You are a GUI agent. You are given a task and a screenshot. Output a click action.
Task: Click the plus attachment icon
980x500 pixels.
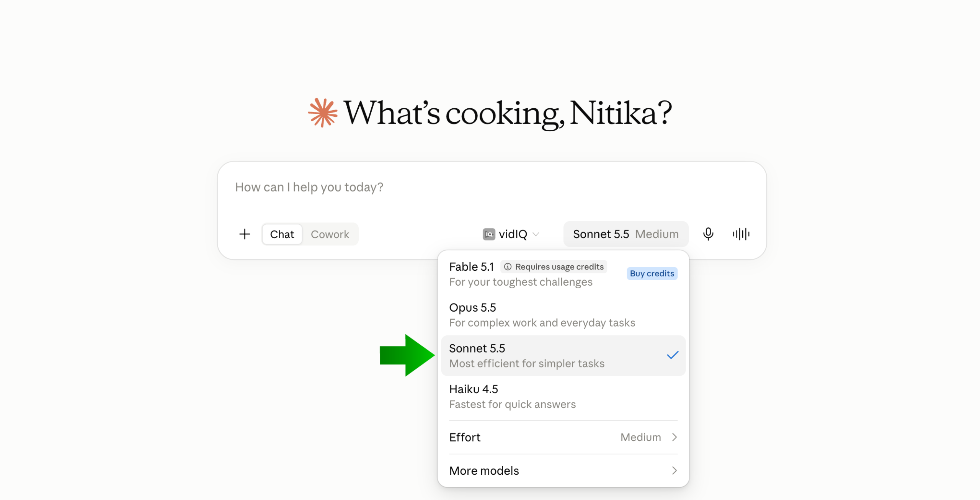(x=245, y=234)
